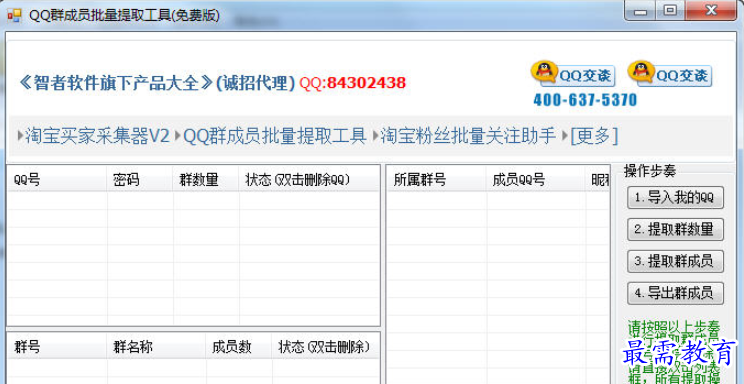Click the QQ:84302438 contact number
Image resolution: width=744 pixels, height=384 pixels.
[x=353, y=83]
